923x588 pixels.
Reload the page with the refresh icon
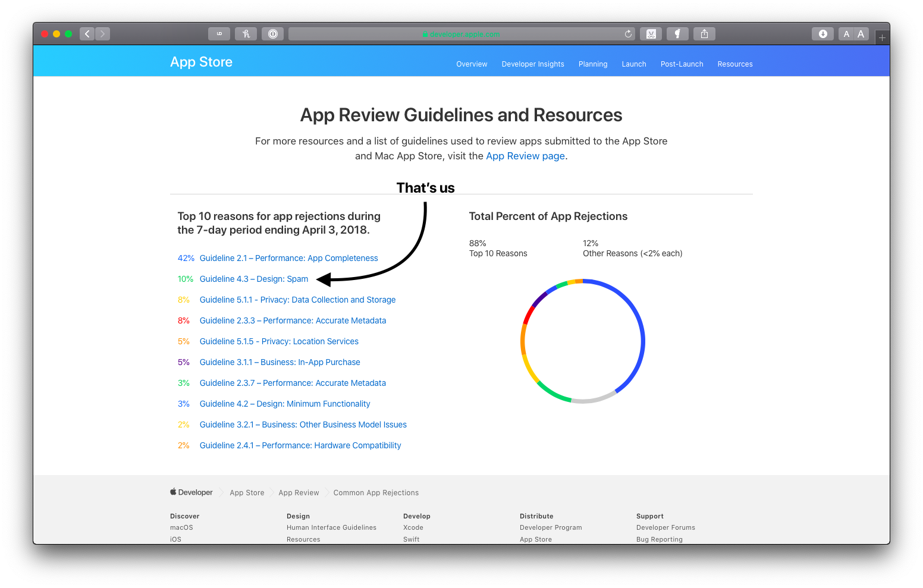pos(628,34)
